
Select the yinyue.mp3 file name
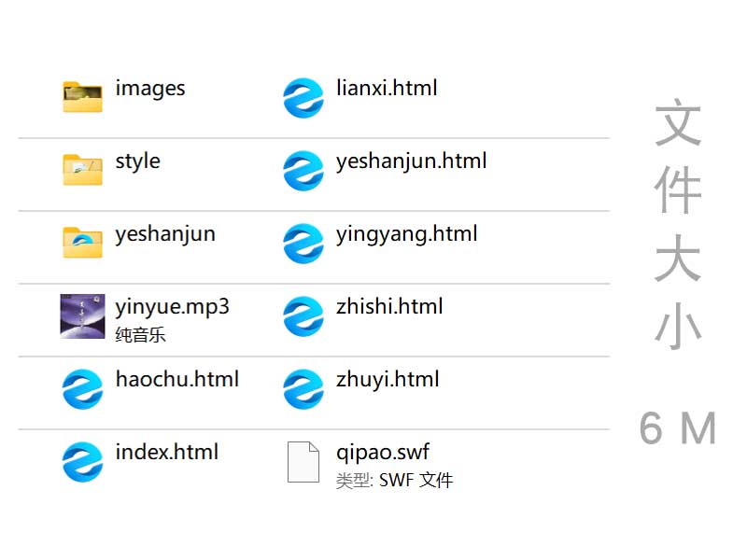pos(172,306)
